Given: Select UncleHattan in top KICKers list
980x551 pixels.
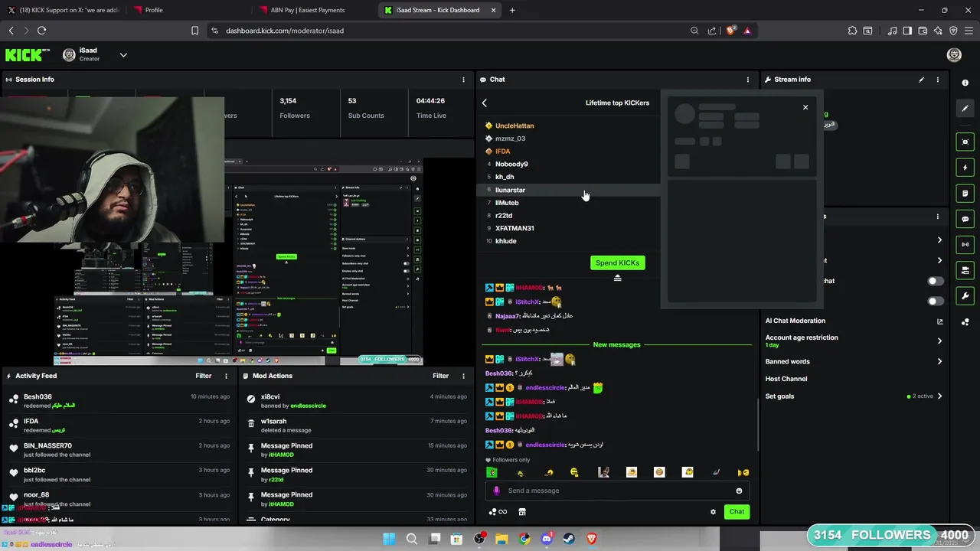Looking at the screenshot, I should point(514,126).
